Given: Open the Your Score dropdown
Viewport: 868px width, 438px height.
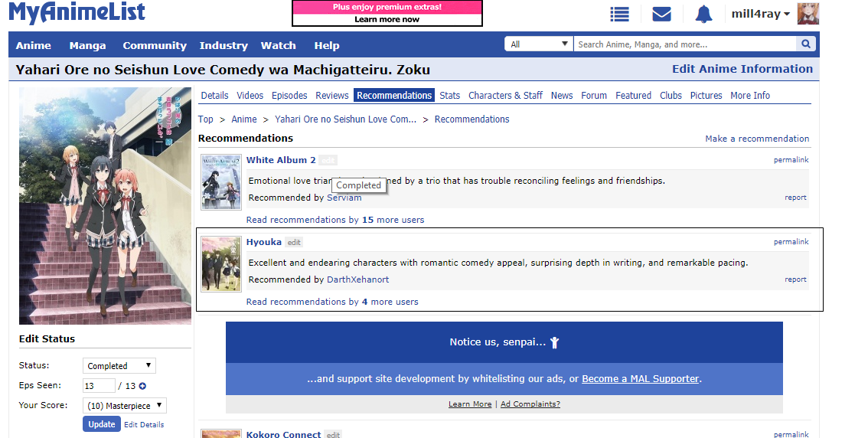Looking at the screenshot, I should 125,405.
